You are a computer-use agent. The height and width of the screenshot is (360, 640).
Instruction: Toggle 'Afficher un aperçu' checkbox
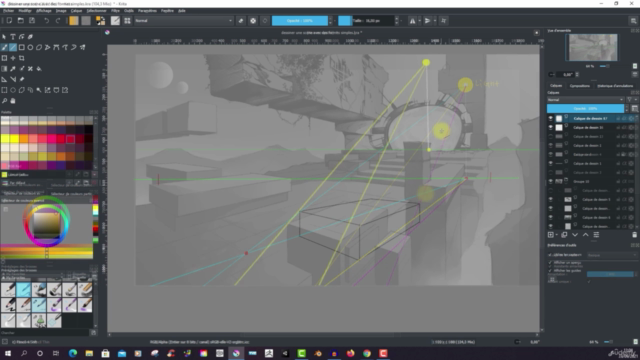pyautogui.click(x=550, y=262)
